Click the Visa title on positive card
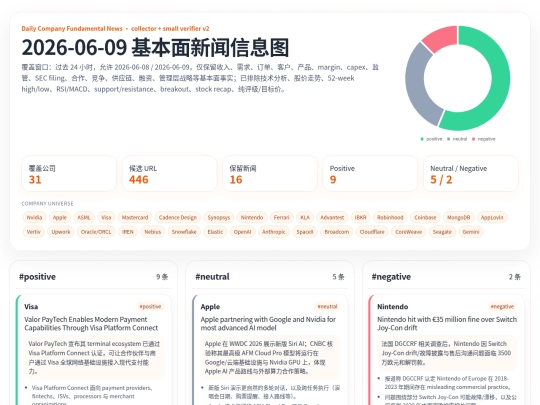Screen dimensions: 540x405 (31, 307)
